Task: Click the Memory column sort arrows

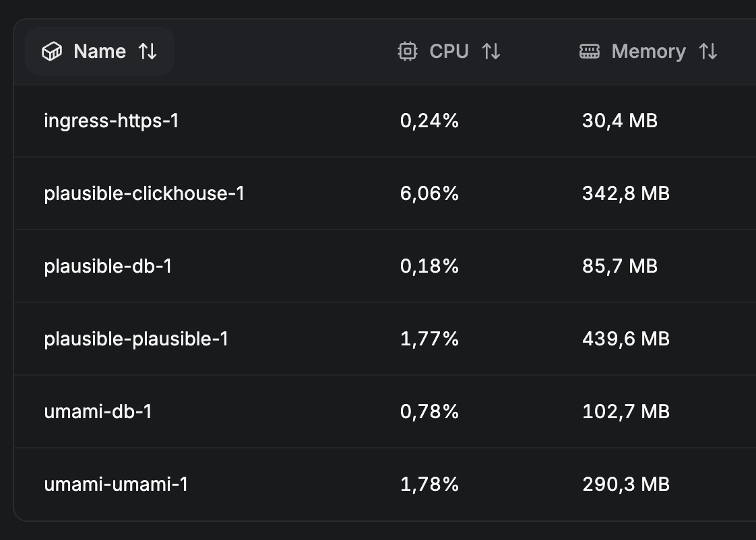Action: click(x=708, y=52)
